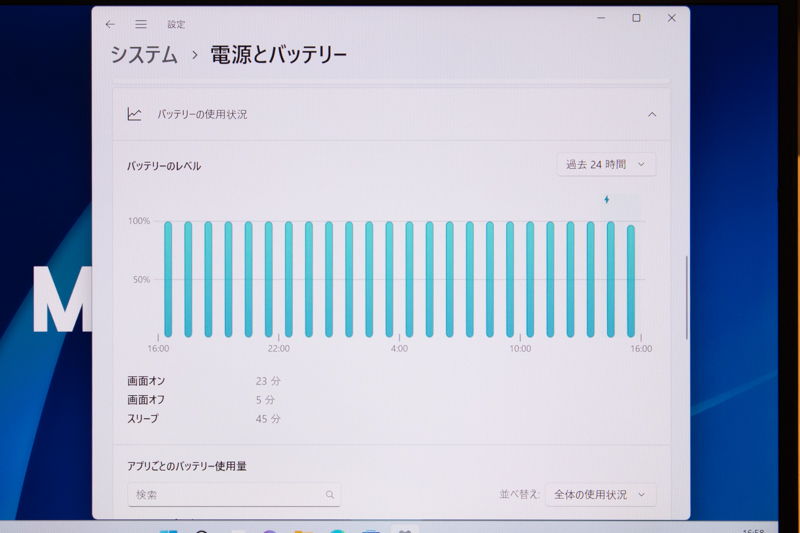Click the 並べ替え sort label

(519, 494)
